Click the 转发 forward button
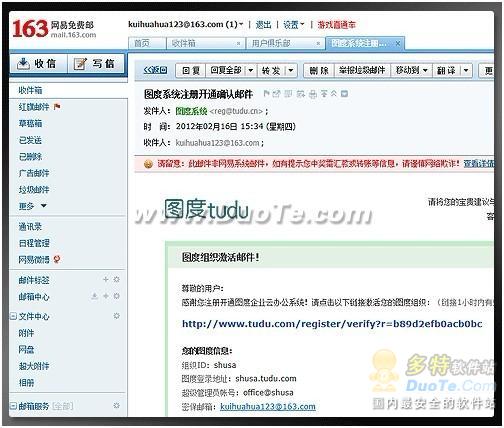504x428 pixels. pos(271,71)
